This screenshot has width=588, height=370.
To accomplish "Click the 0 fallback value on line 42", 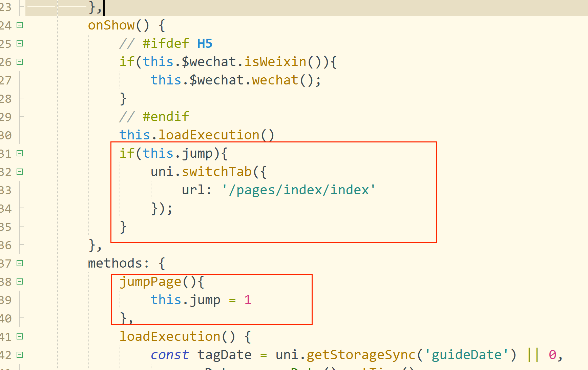I will pos(552,355).
